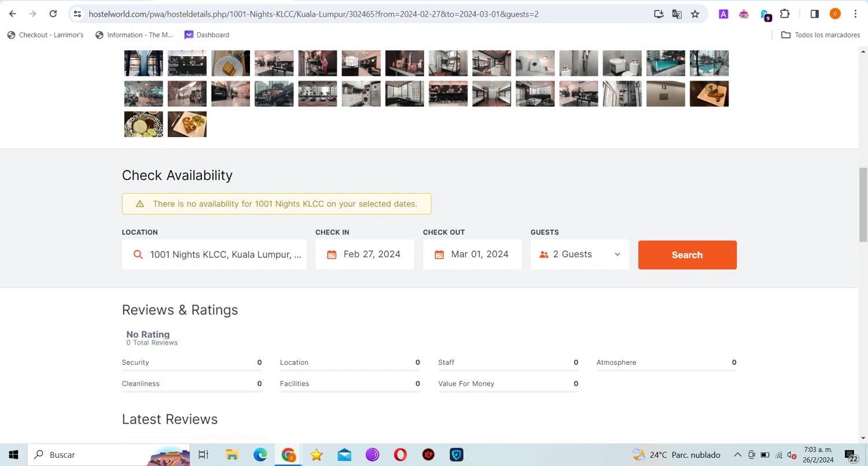Screen dimensions: 868x466
Task: Click the Location rating row label
Action: click(294, 363)
